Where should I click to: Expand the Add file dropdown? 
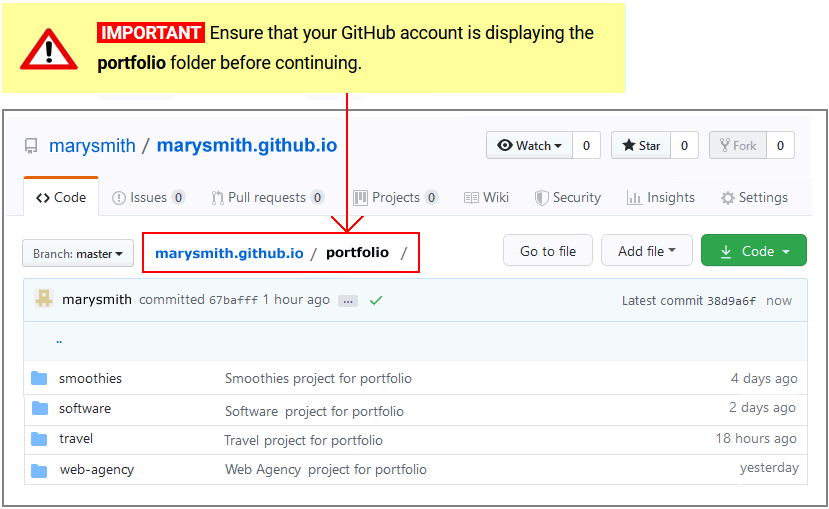(646, 251)
